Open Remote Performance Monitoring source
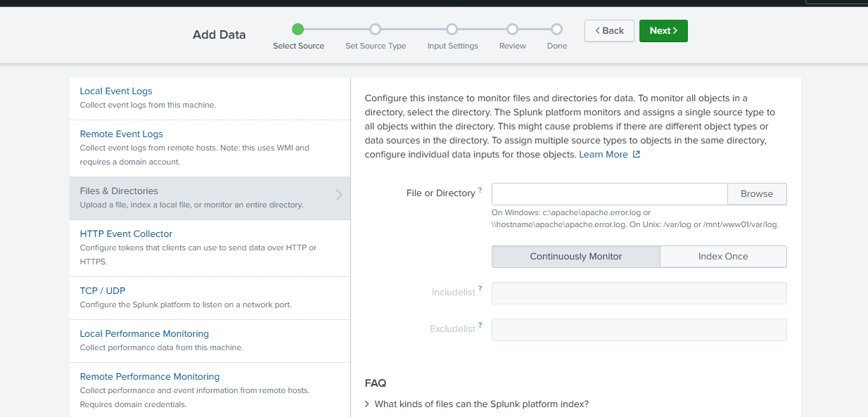868x417 pixels. tap(150, 377)
